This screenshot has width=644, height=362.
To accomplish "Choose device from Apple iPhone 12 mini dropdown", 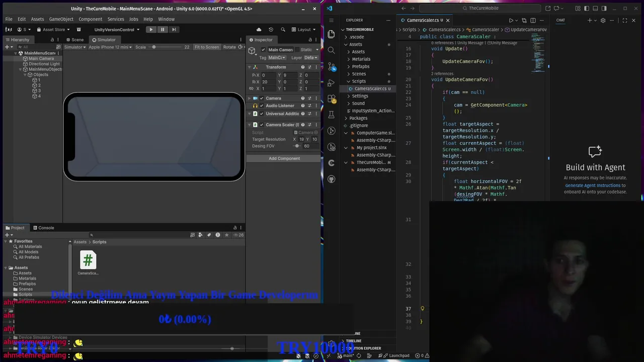I will [110, 47].
